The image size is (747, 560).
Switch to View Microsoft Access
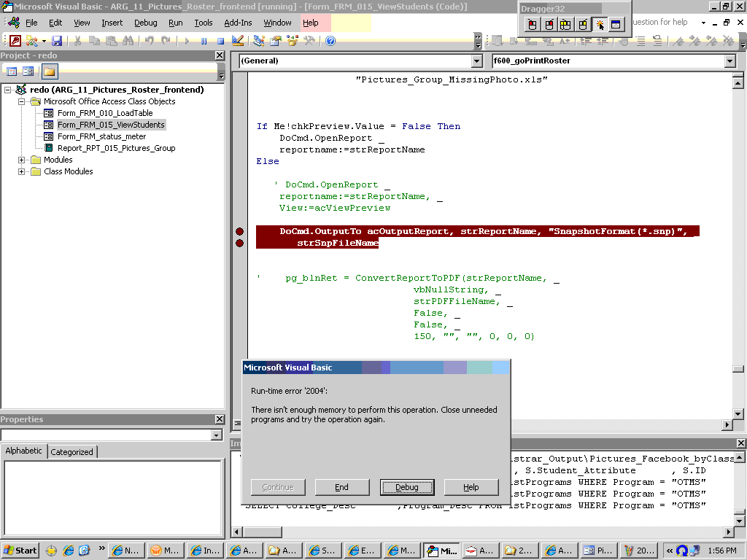[x=16, y=42]
